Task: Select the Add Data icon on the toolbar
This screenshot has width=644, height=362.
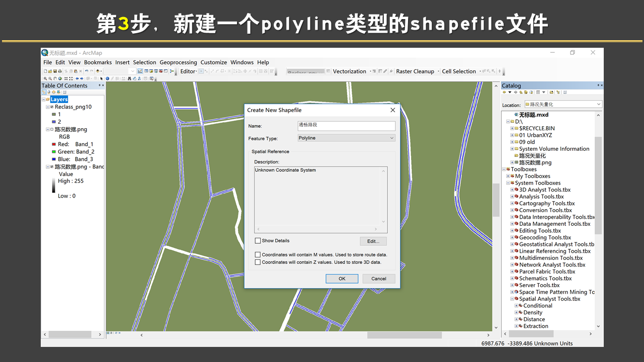Action: coord(97,71)
